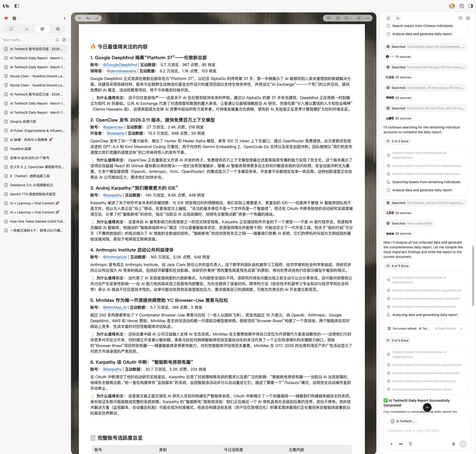The width and height of the screenshot is (476, 454).
Task: Open How One Tweet Gained 4,000 craft
Action: (x=35, y=222)
